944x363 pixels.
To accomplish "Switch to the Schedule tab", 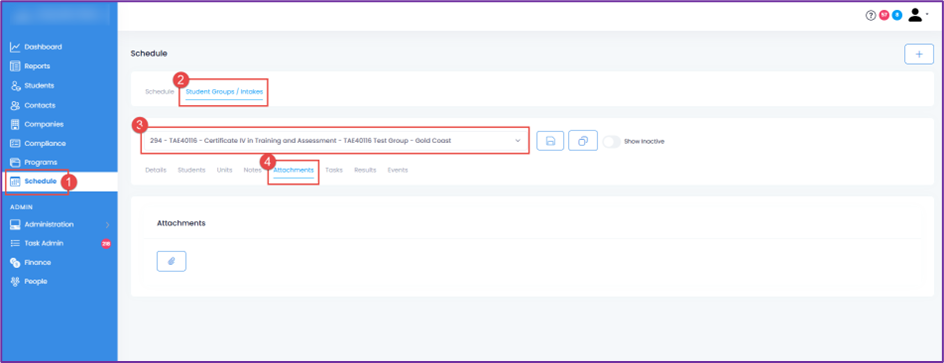I will click(160, 92).
